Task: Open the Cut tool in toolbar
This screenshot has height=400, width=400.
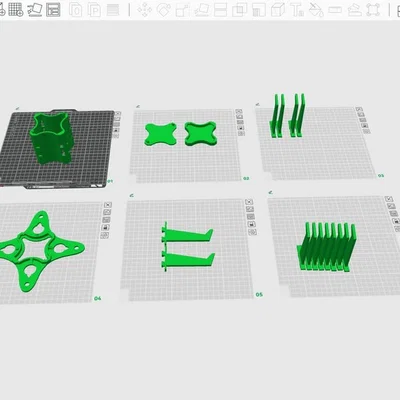Action: point(221,10)
